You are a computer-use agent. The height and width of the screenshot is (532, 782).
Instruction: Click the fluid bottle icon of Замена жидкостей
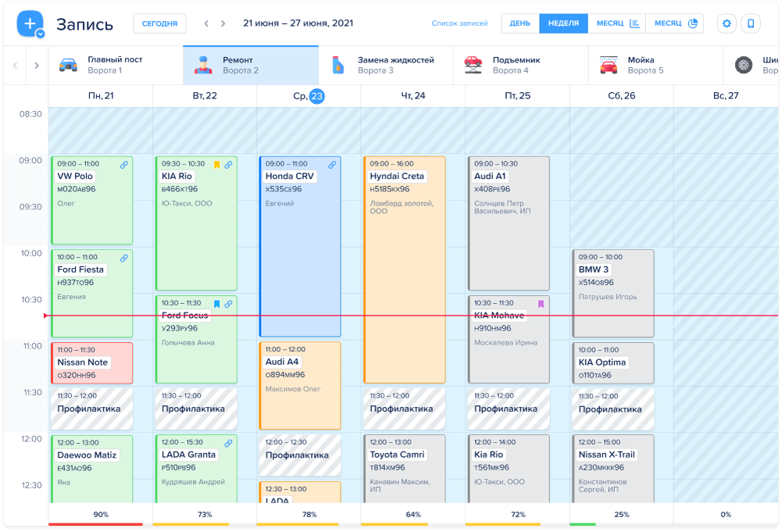click(x=337, y=66)
